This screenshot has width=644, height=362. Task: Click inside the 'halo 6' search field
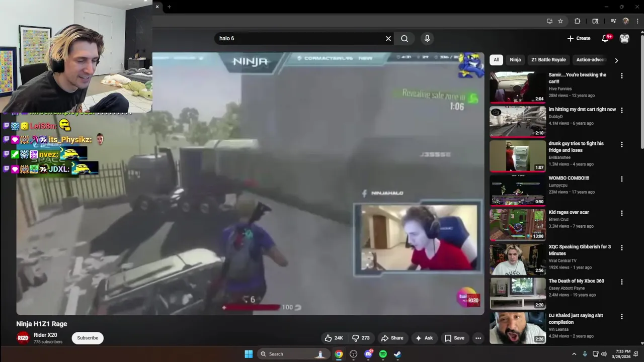coord(299,38)
